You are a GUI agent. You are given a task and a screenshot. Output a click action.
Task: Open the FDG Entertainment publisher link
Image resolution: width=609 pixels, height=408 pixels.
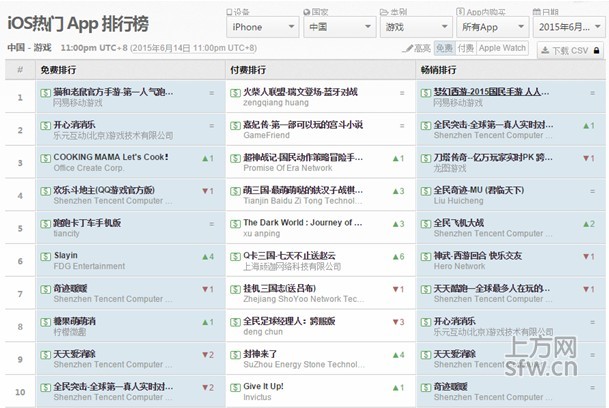click(89, 266)
